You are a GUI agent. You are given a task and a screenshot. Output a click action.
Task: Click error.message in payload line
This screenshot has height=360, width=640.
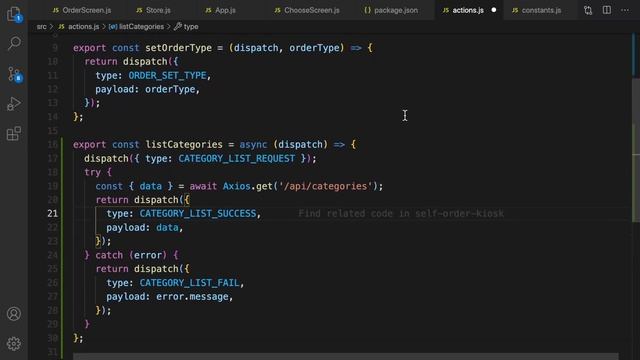tap(192, 297)
